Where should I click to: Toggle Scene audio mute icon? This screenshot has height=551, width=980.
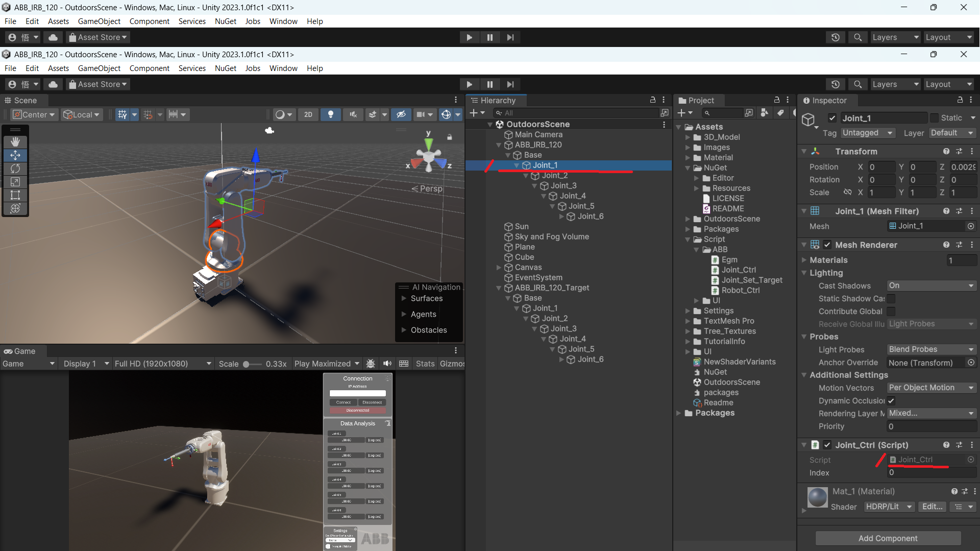[x=353, y=114]
